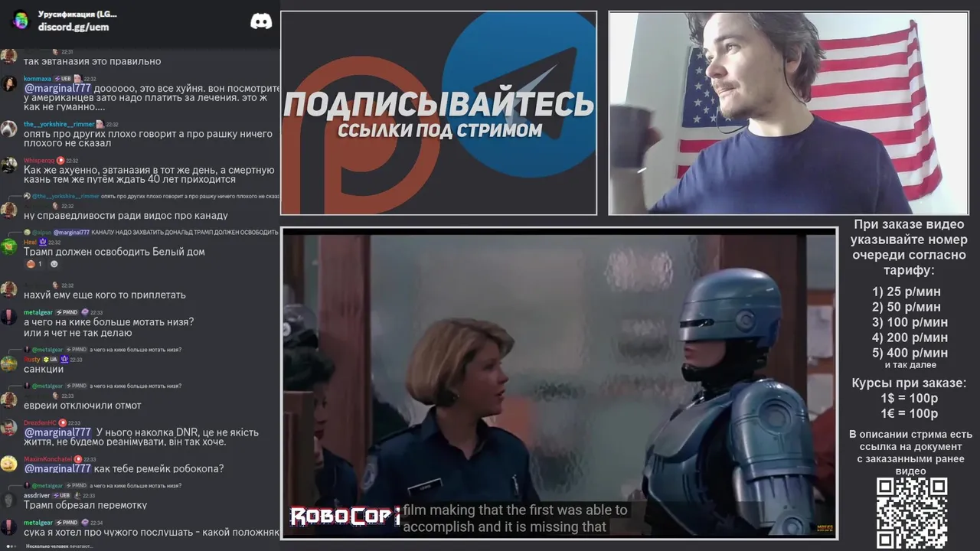980x551 pixels.
Task: Click the server name Урусификация (LG...
Action: (x=77, y=15)
